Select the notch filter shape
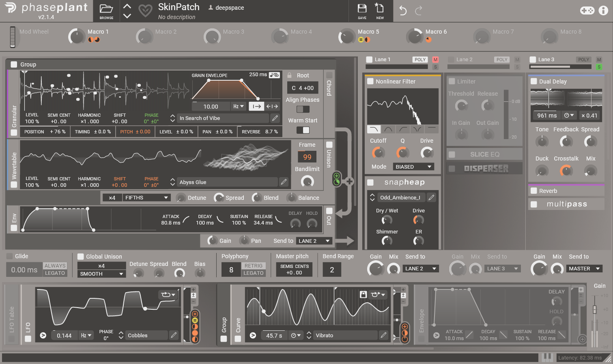 tap(417, 129)
